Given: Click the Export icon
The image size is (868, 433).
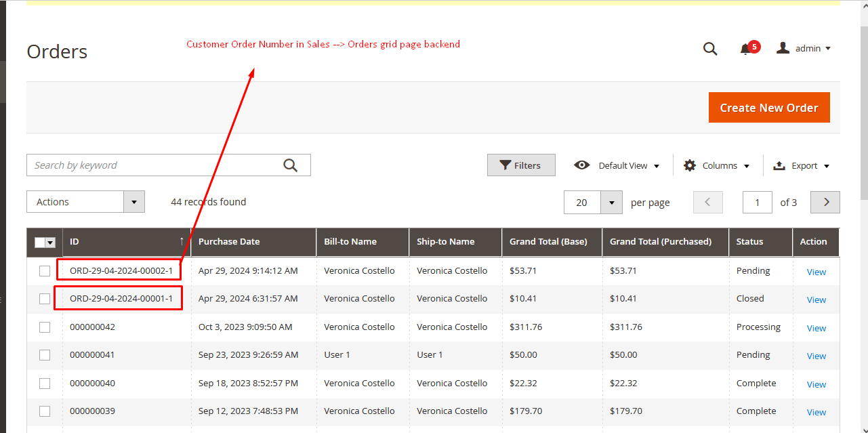Looking at the screenshot, I should (779, 165).
